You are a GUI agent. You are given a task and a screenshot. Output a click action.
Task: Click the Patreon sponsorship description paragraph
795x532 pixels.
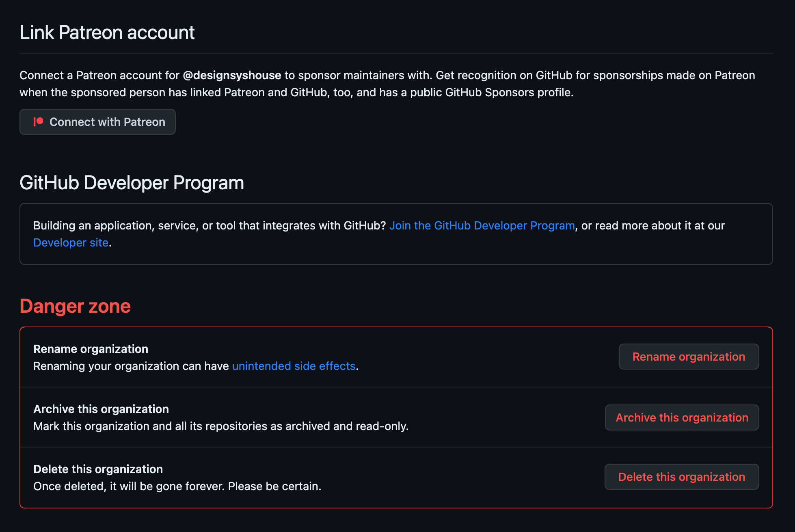[387, 84]
